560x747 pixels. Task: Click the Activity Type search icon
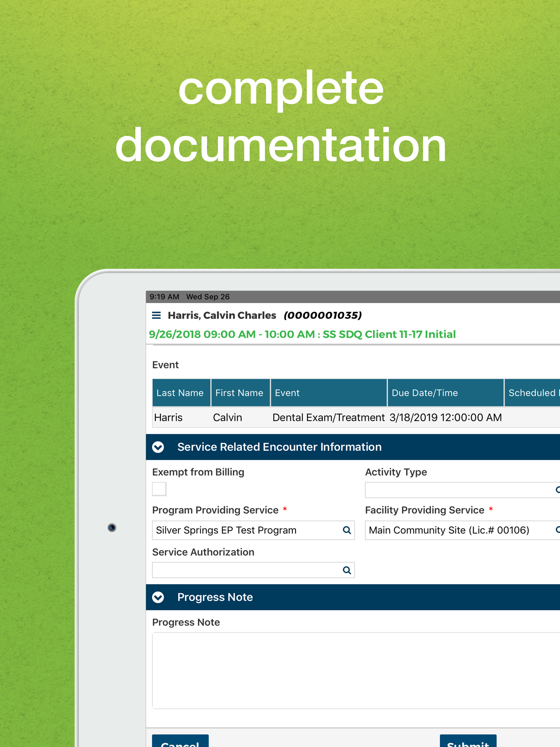point(558,490)
